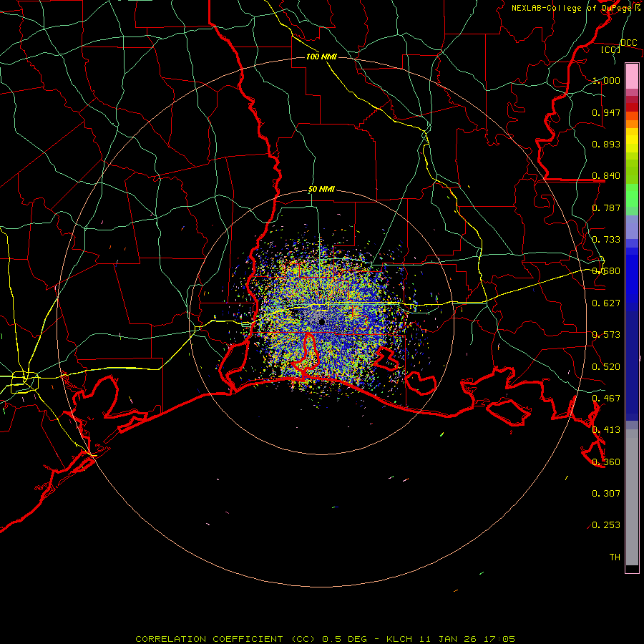
Task: Click the 100 NMI range ring label
Action: pos(321,57)
